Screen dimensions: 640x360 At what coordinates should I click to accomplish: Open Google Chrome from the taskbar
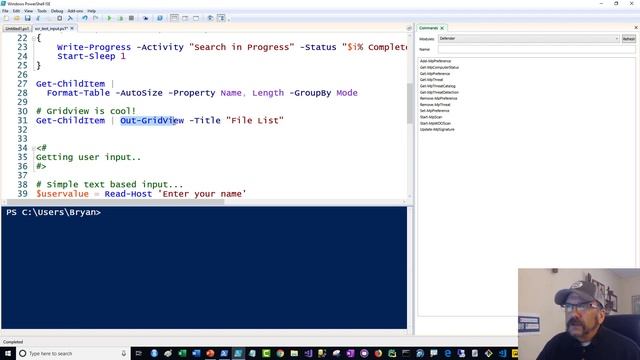click(x=280, y=353)
